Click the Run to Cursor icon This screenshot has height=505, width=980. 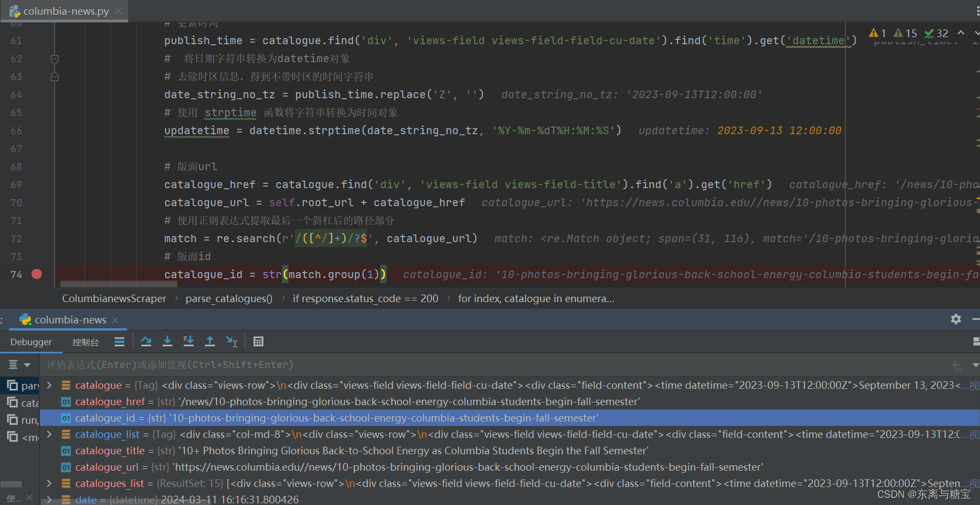tap(232, 341)
